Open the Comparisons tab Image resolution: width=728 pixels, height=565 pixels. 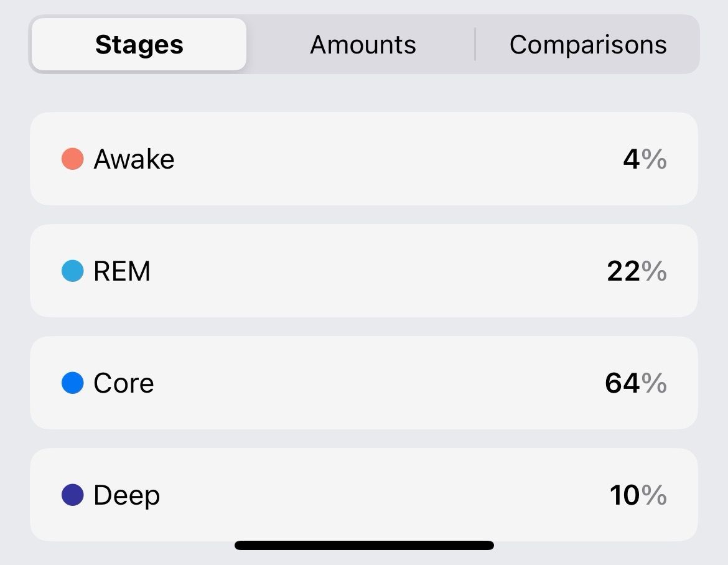[x=587, y=45]
